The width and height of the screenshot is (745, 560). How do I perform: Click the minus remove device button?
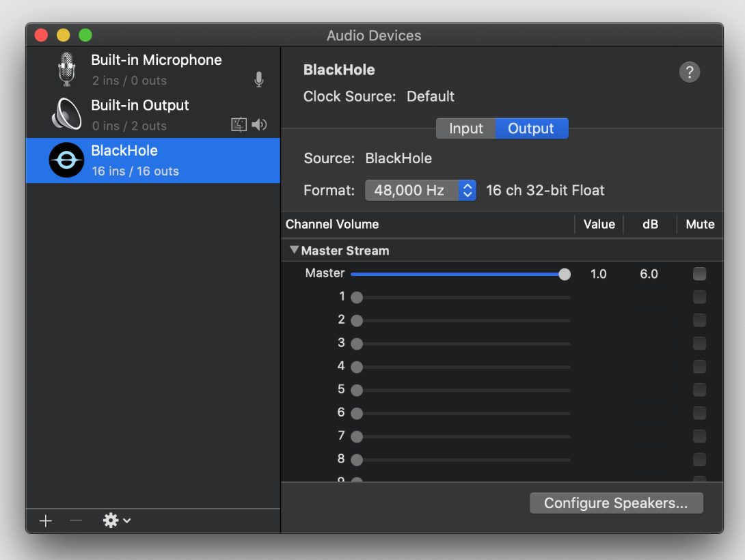(x=76, y=520)
